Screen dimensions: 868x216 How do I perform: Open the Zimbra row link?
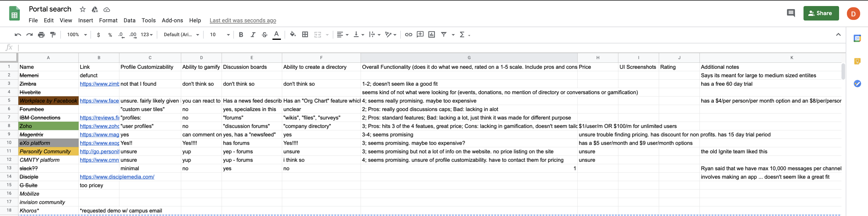99,84
